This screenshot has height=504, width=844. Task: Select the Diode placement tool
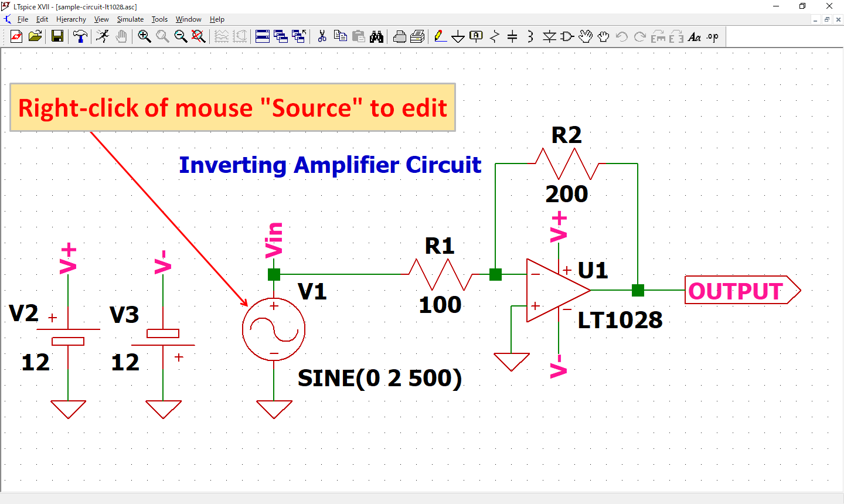click(x=549, y=36)
